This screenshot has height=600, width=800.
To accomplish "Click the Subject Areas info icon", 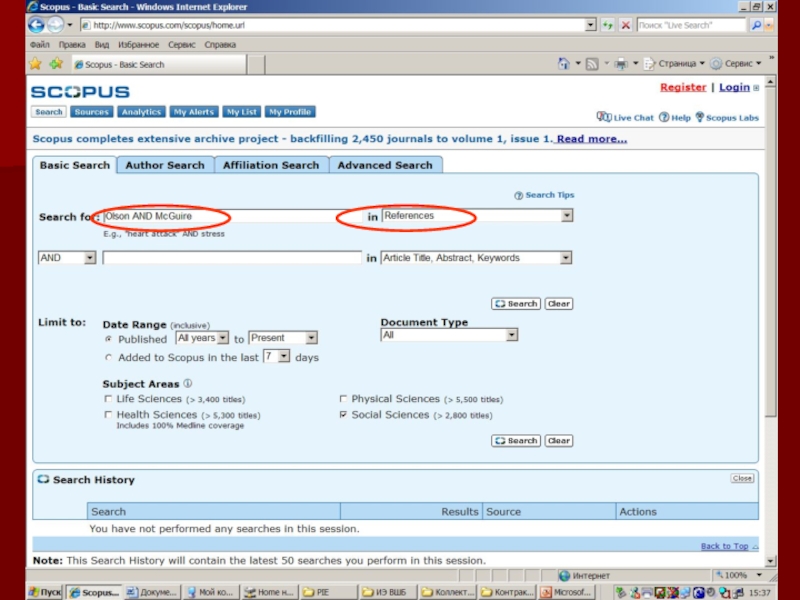I will (188, 383).
